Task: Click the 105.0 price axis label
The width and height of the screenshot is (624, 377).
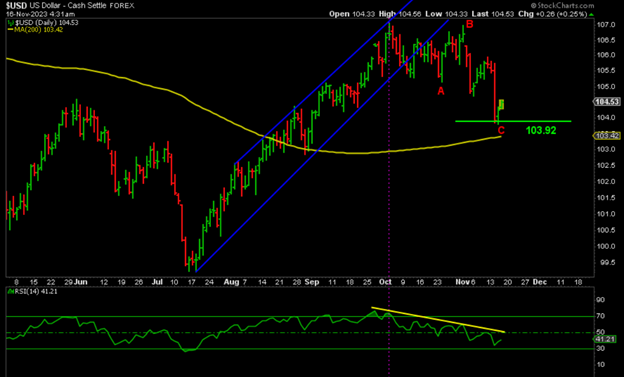Action: pos(606,87)
